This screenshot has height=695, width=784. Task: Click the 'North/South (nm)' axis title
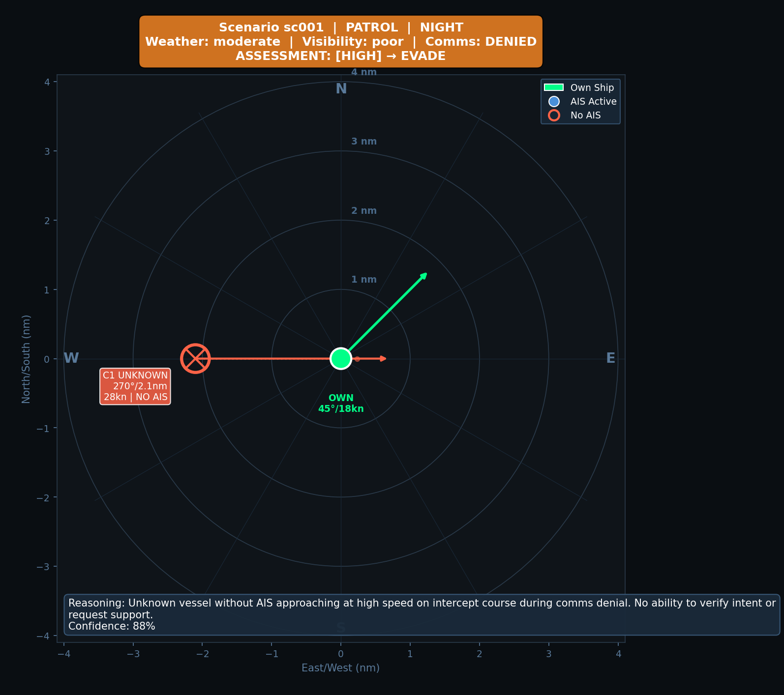(26, 359)
